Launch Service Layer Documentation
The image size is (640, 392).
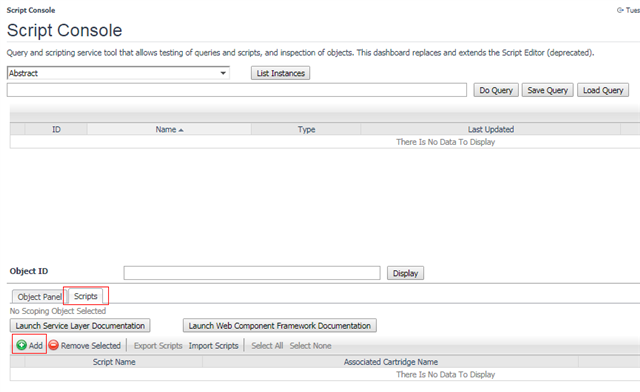click(80, 325)
